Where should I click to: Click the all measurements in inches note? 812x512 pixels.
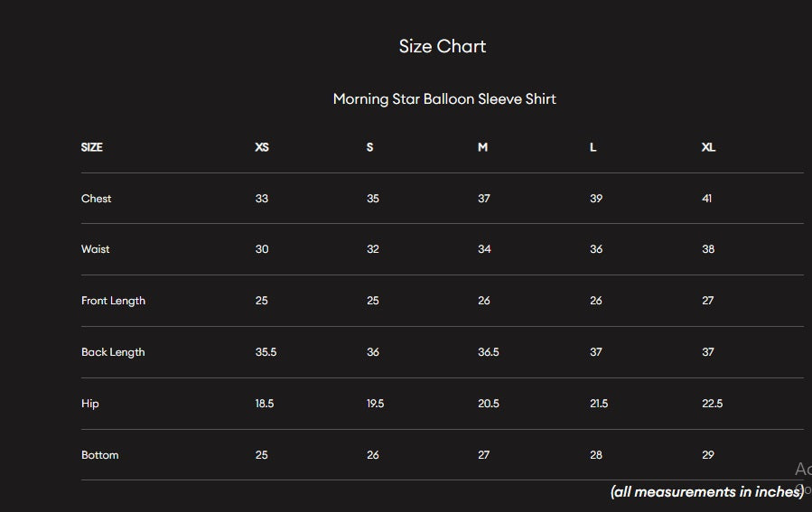coord(706,492)
